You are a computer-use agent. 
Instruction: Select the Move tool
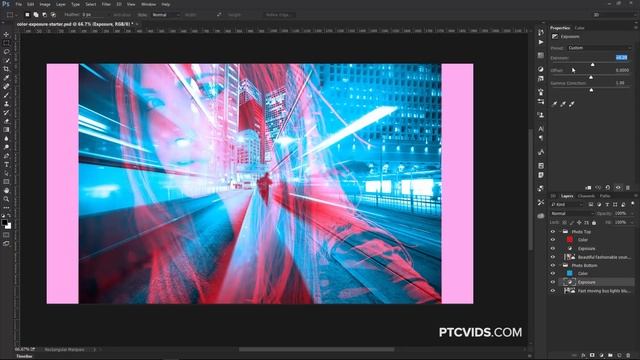pyautogui.click(x=6, y=34)
